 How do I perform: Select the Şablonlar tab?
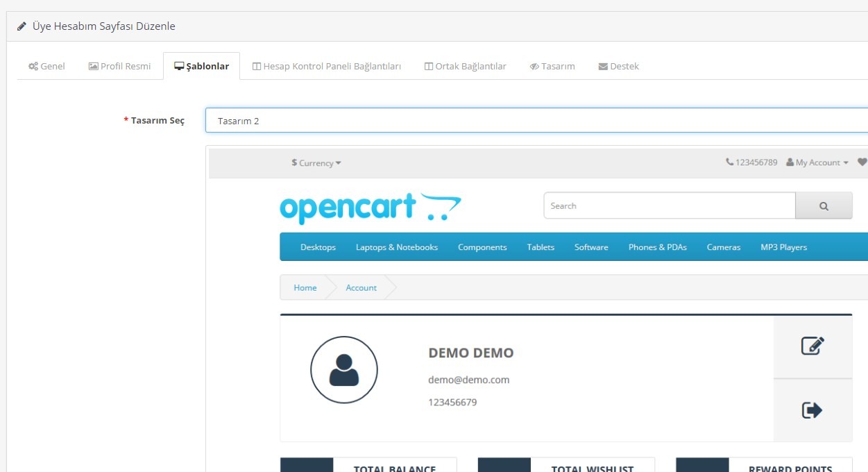(201, 67)
